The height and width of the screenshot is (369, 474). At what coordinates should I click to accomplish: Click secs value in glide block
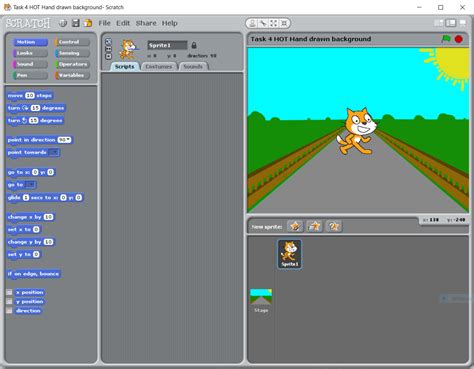pyautogui.click(x=26, y=198)
